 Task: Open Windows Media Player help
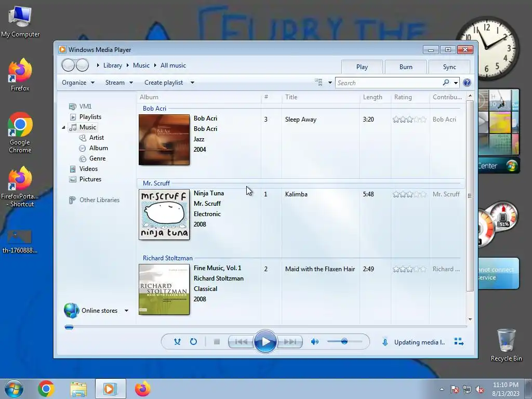pyautogui.click(x=467, y=83)
